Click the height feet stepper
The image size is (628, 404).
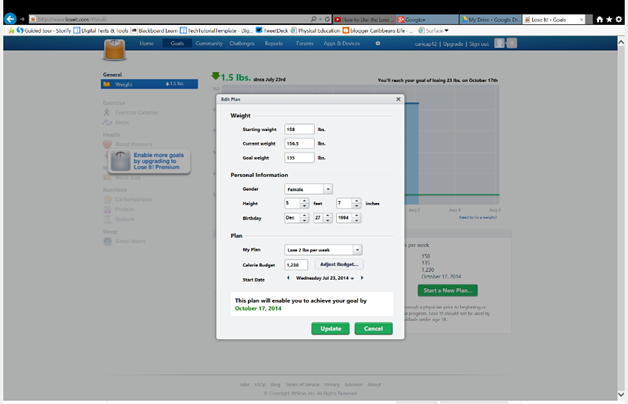click(x=304, y=203)
